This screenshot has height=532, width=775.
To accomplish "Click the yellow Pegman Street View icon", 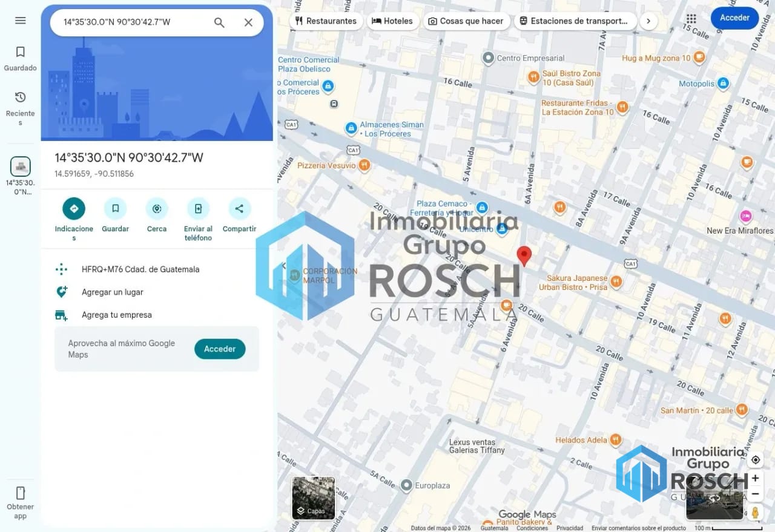I will tap(755, 513).
